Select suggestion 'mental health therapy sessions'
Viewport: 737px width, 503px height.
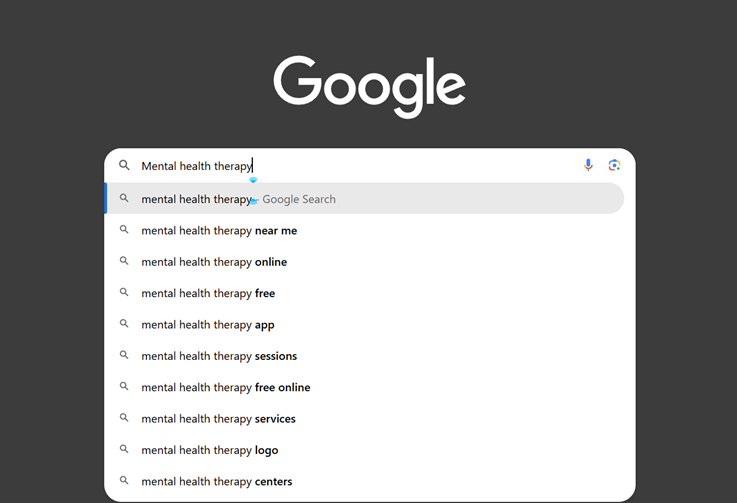point(365,356)
